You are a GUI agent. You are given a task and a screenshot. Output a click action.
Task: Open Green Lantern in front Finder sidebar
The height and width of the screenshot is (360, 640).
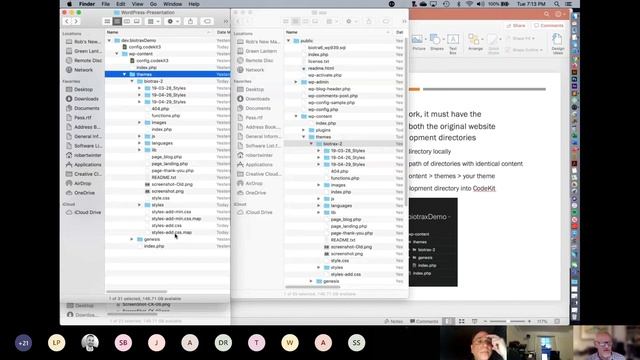click(x=83, y=51)
